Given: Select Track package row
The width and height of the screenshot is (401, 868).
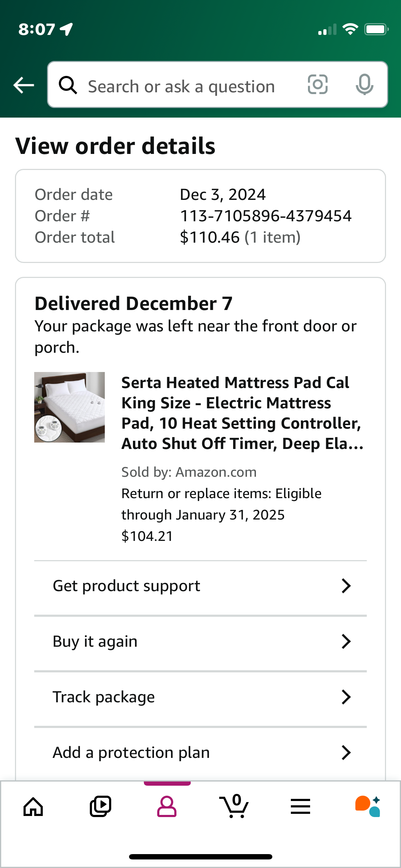Looking at the screenshot, I should [x=200, y=697].
